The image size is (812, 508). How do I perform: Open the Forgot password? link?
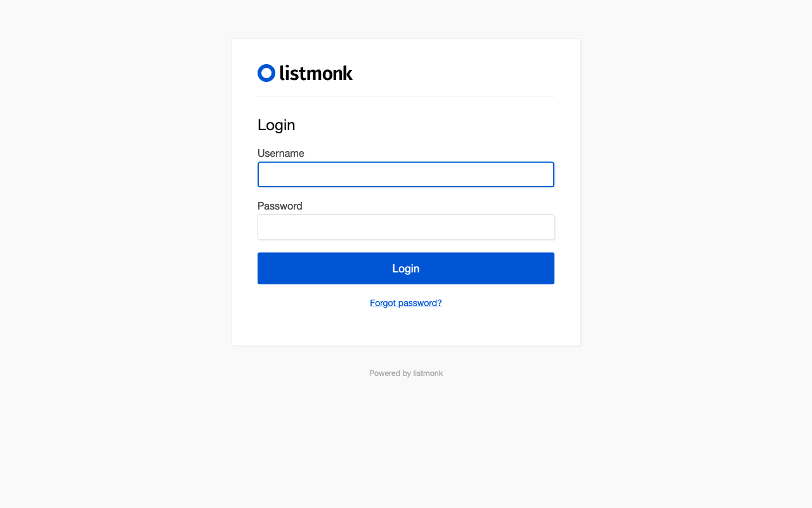406,303
